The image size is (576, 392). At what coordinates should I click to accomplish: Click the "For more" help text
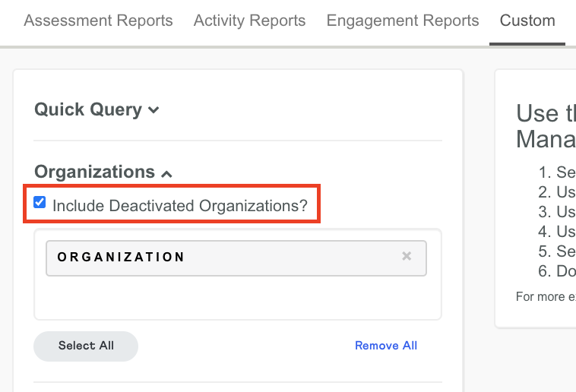tap(545, 296)
